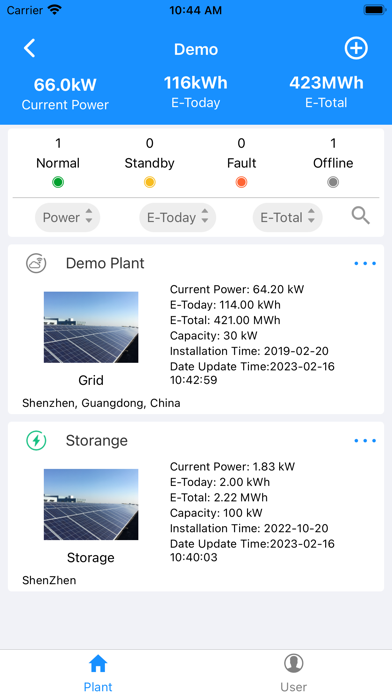Image resolution: width=392 pixels, height=696 pixels.
Task: Filter by Offline gray status indicator
Action: (x=333, y=182)
